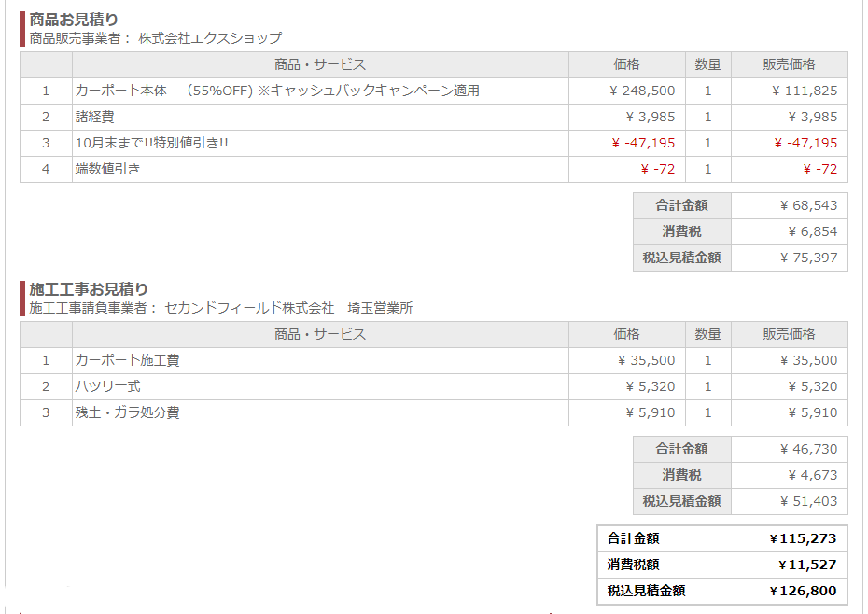Click red "¥ -47,195" in the 販売価格 column
The width and height of the screenshot is (868, 614).
[x=805, y=143]
